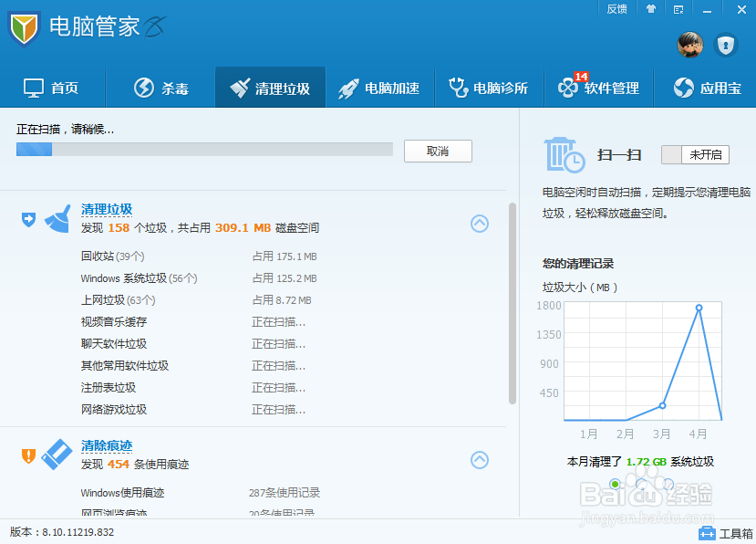This screenshot has height=544, width=756.
Task: Click the 3月 data point on chart
Action: point(662,405)
